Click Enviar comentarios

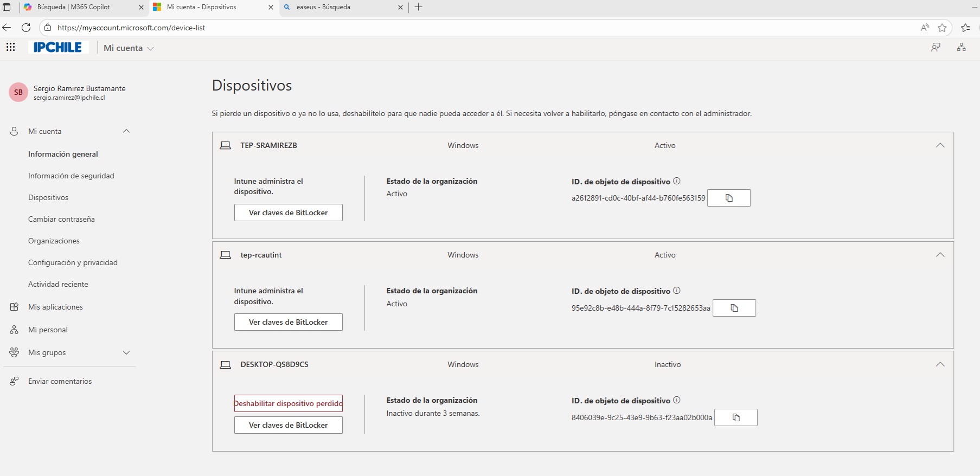[x=60, y=381]
